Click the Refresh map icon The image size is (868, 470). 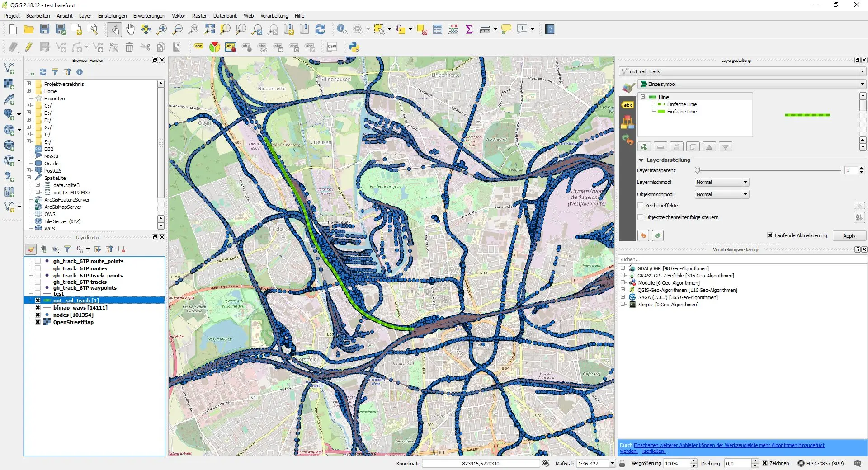320,29
